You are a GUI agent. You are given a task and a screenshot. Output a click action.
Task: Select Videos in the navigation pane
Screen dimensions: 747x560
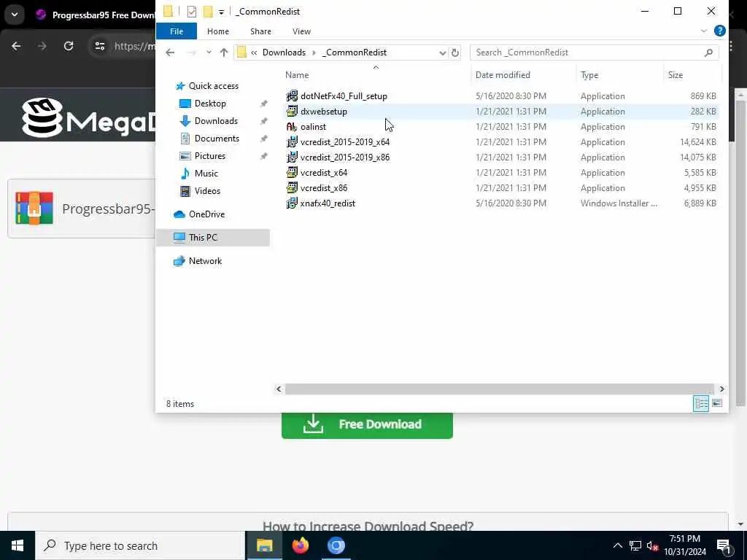pos(207,191)
